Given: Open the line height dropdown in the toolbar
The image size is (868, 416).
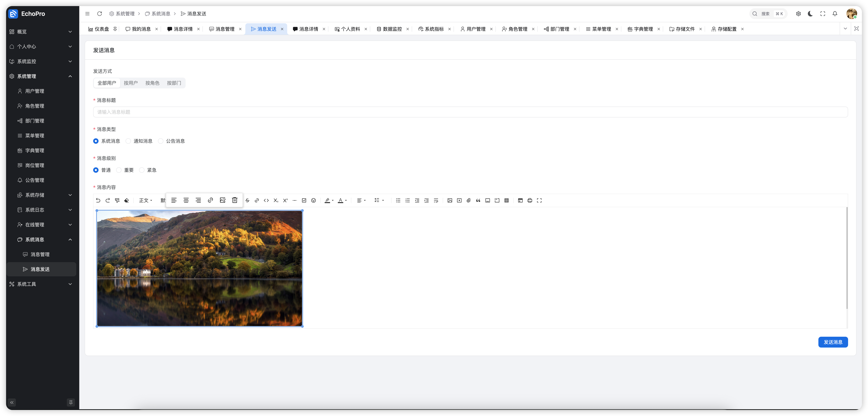Looking at the screenshot, I should coord(379,200).
